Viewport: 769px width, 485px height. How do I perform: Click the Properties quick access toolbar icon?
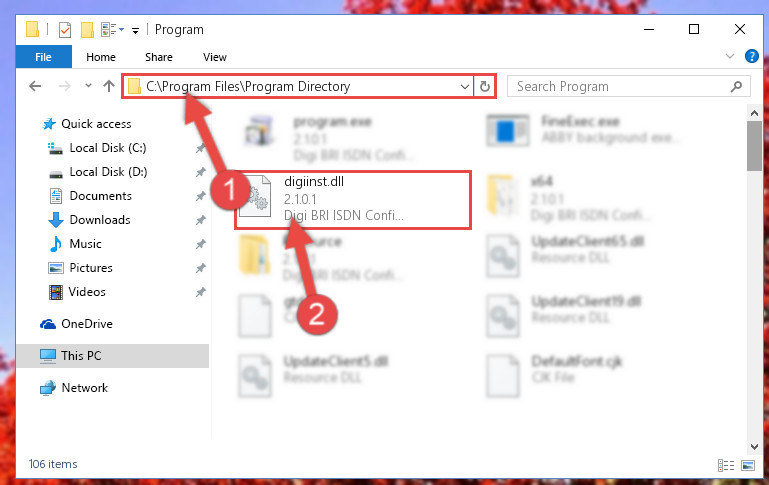point(65,30)
